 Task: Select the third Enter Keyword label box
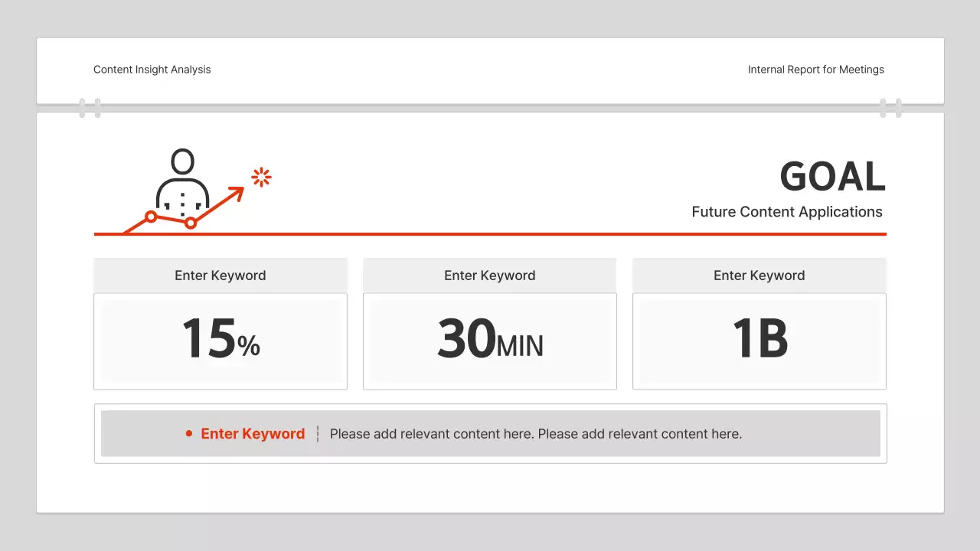click(759, 275)
